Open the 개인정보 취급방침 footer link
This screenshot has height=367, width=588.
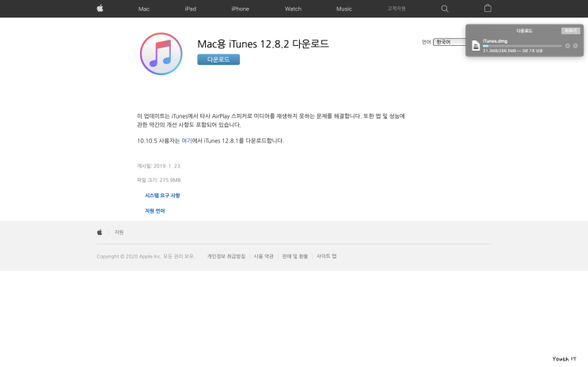(x=226, y=256)
